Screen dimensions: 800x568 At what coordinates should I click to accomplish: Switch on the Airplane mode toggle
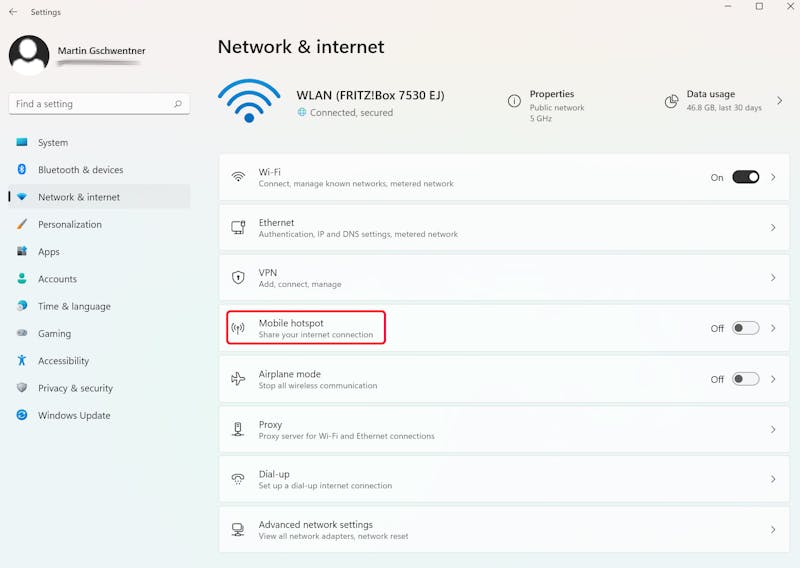pos(745,379)
